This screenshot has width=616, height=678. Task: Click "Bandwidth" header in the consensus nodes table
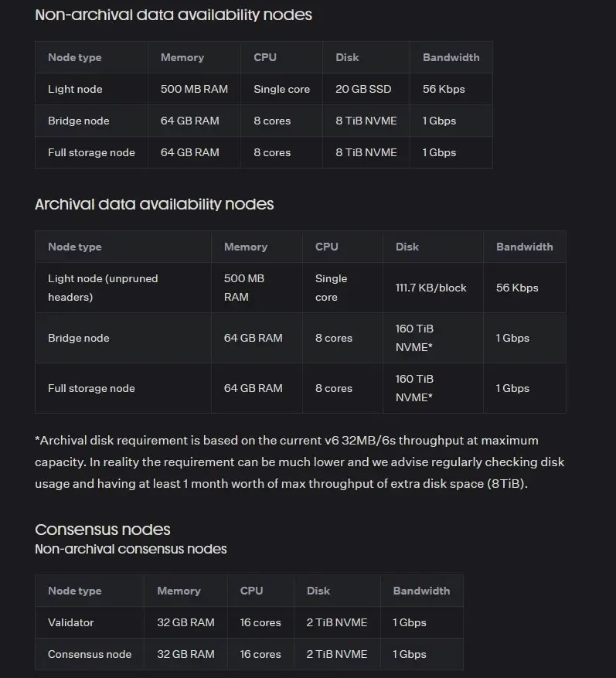point(420,591)
